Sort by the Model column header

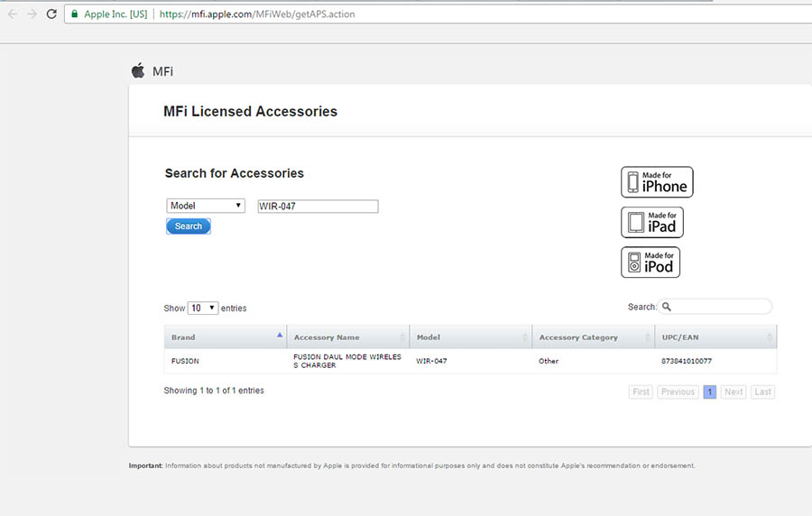[x=471, y=336]
